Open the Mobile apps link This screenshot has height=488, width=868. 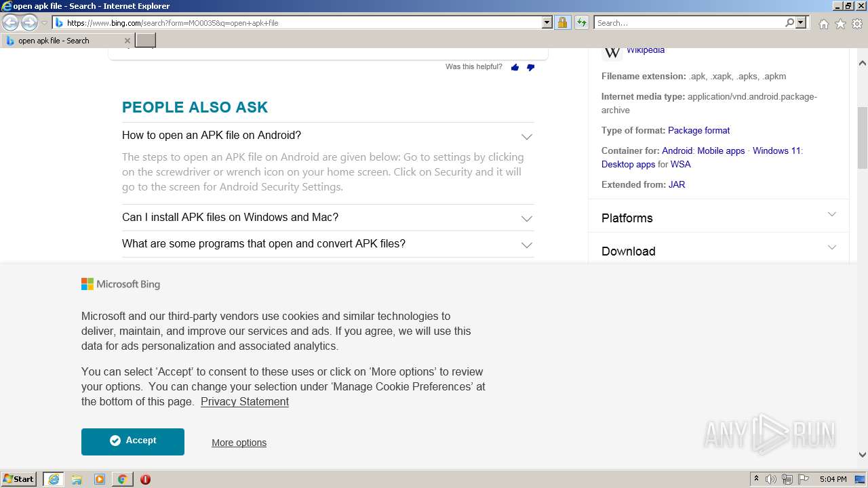pos(721,150)
